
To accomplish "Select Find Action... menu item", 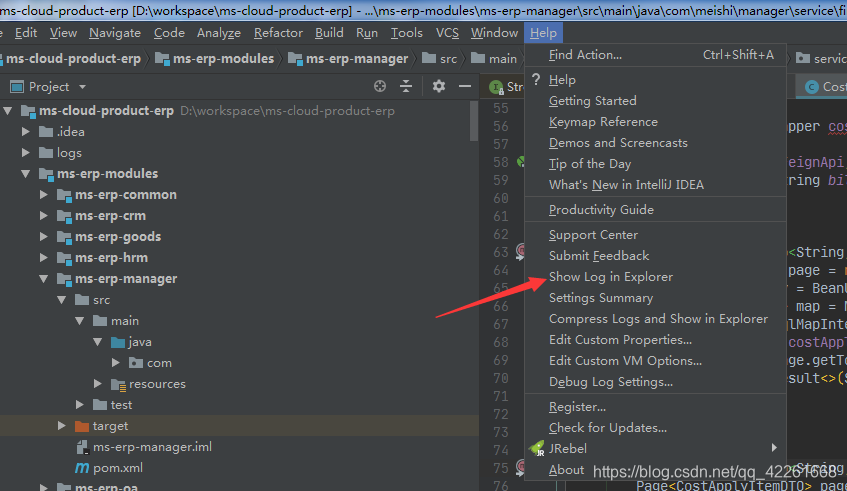I will pos(655,55).
